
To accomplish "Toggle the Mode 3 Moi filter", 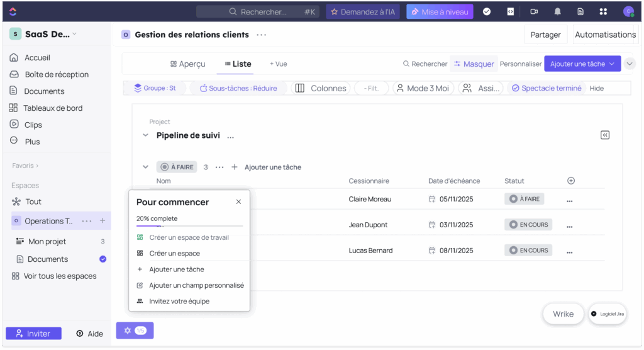I will coord(423,88).
